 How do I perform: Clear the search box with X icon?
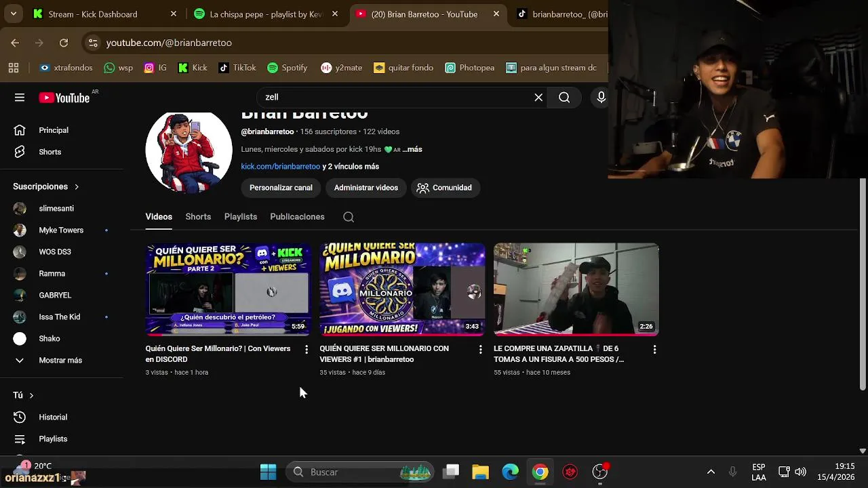tap(538, 98)
